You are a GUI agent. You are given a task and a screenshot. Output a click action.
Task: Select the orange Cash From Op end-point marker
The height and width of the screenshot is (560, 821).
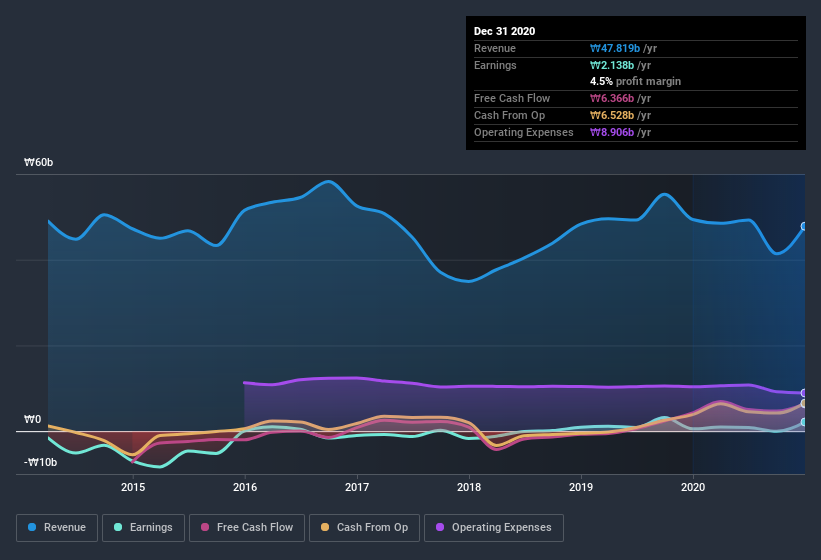tap(804, 404)
